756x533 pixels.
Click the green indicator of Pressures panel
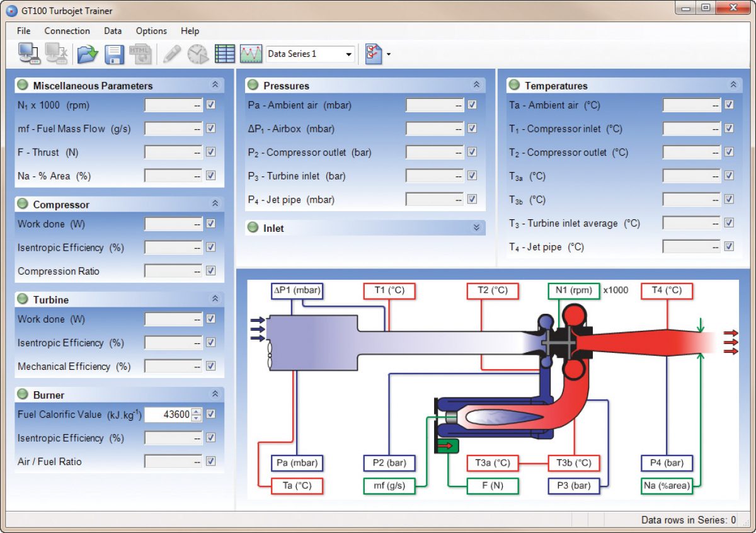coord(253,85)
